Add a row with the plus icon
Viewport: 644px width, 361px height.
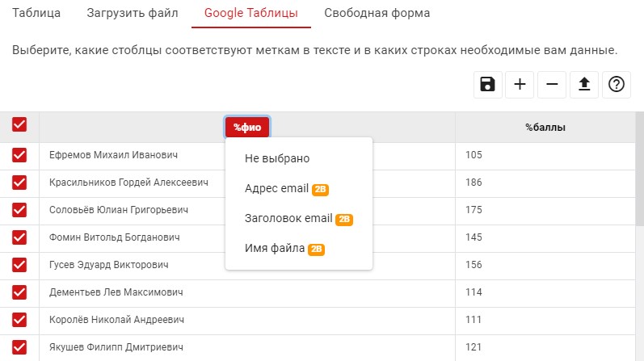[520, 85]
